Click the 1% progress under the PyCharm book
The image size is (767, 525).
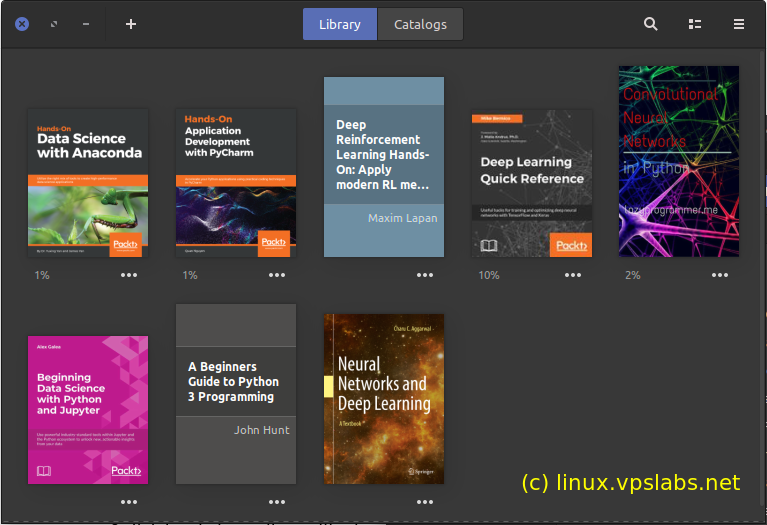coord(190,275)
